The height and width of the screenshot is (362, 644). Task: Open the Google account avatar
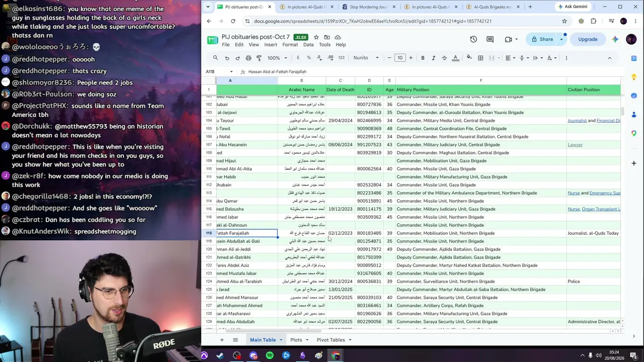pos(631,39)
